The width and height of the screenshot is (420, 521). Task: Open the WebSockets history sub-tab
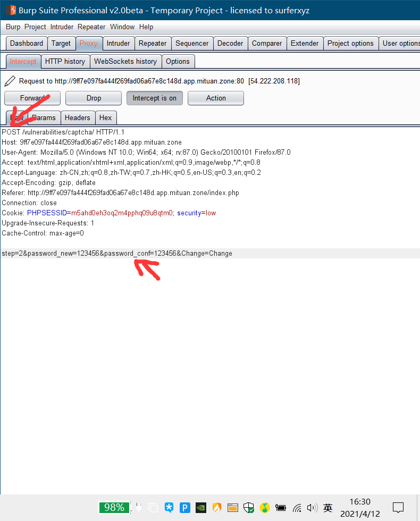(x=125, y=62)
